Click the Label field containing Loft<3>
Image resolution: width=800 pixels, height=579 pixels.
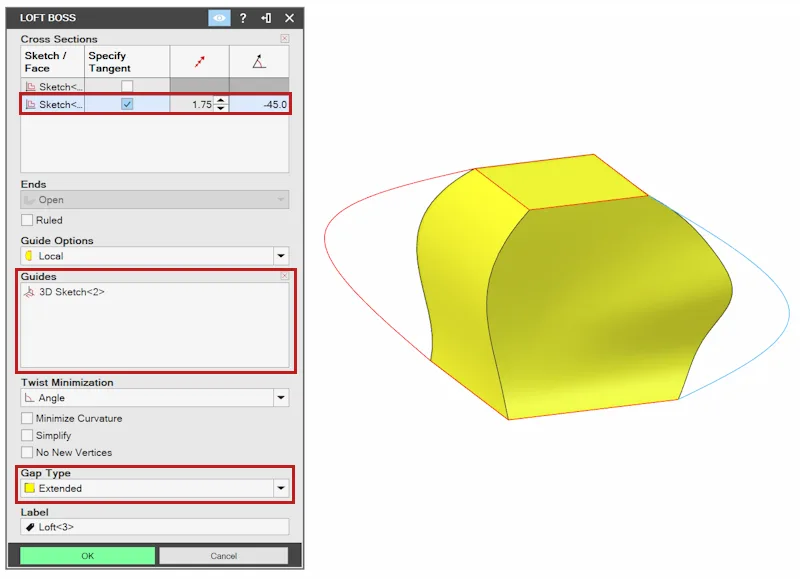[155, 527]
